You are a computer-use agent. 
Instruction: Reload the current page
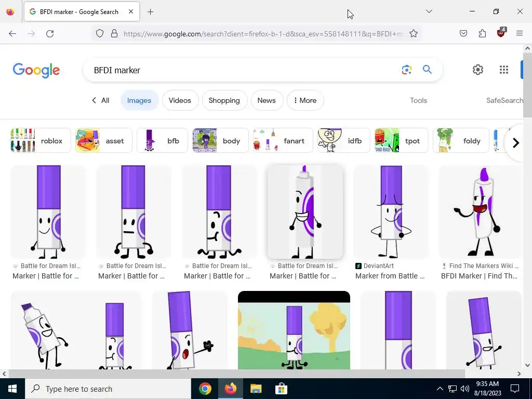(x=50, y=33)
